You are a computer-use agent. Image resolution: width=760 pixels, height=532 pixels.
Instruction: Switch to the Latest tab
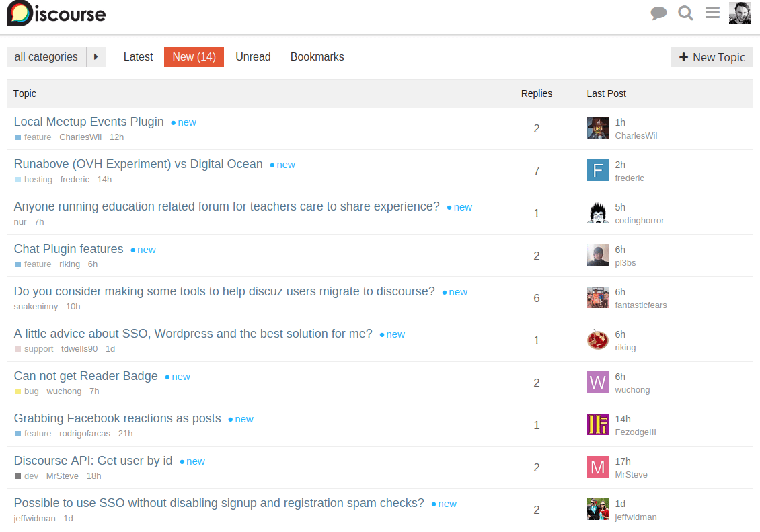point(138,57)
